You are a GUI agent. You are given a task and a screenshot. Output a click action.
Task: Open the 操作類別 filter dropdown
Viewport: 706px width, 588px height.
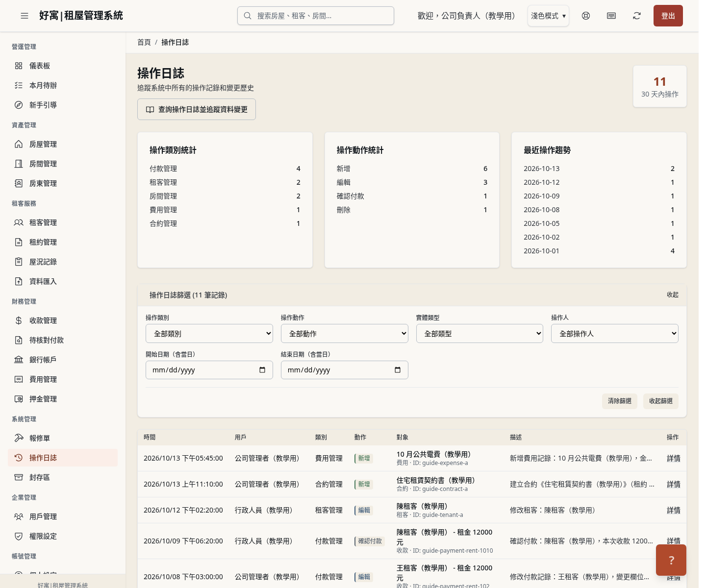coord(209,334)
